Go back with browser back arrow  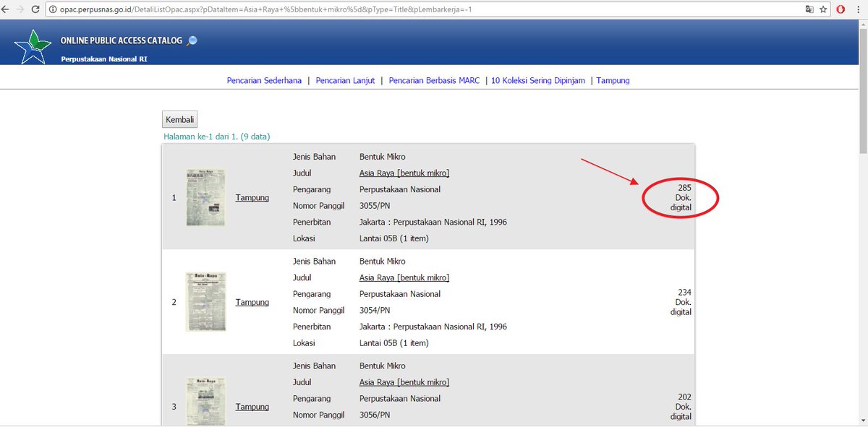tap(6, 9)
